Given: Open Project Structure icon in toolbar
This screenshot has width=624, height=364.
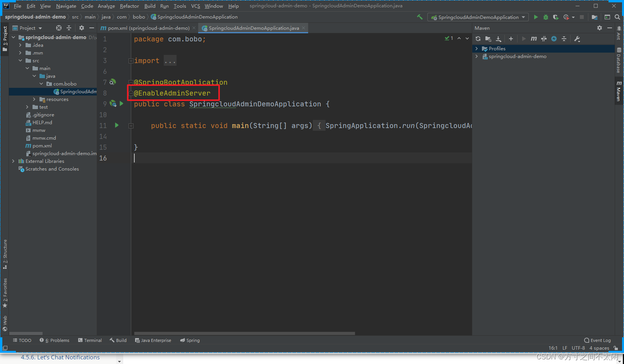Looking at the screenshot, I should point(595,17).
